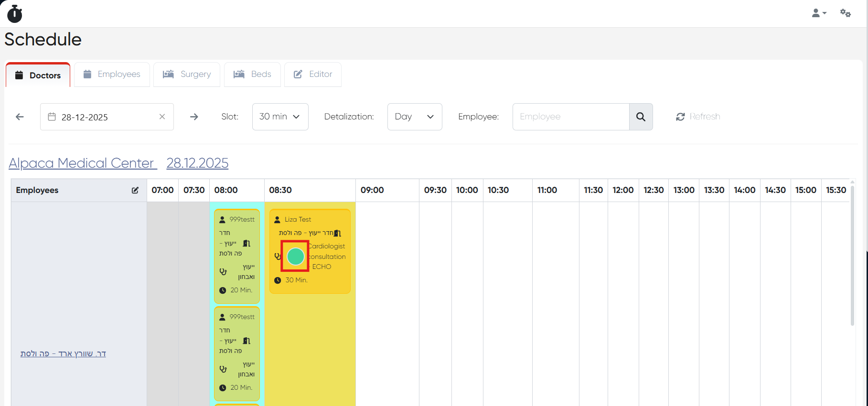The image size is (868, 406).
Task: Open the Editor tab
Action: coord(313,75)
